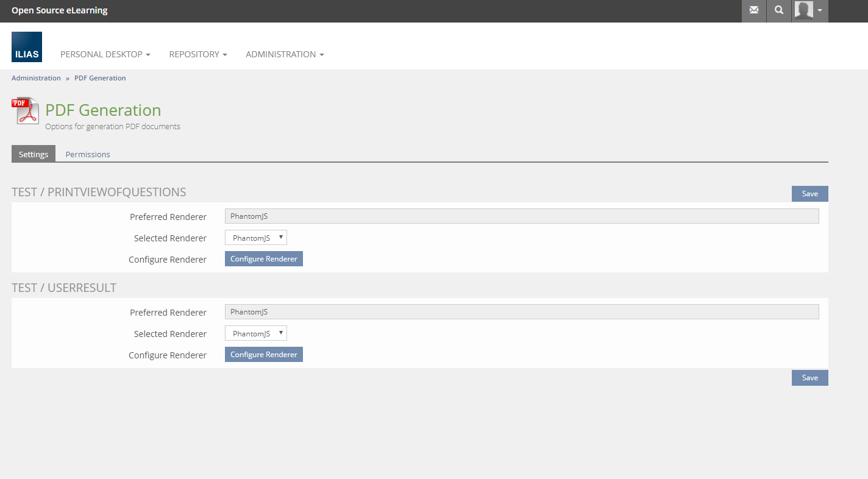Viewport: 868px width, 479px height.
Task: Click the search magnifier icon
Action: point(779,10)
